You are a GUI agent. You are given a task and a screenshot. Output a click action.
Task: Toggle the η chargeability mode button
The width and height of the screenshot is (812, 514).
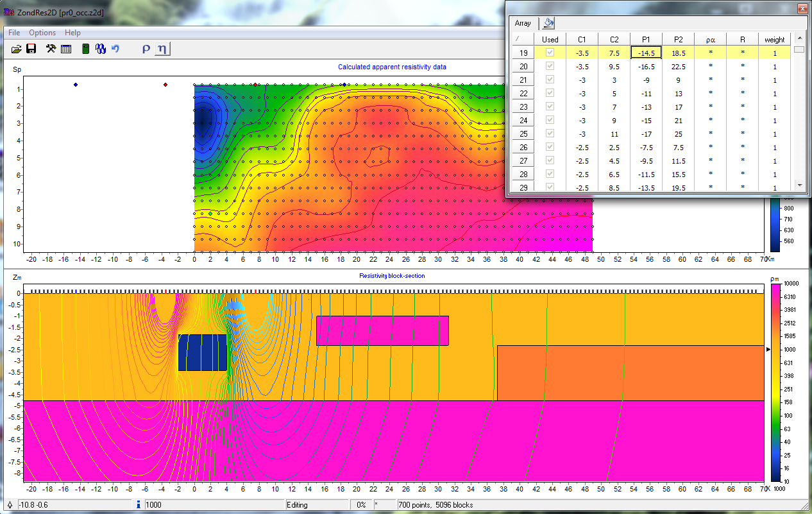[x=162, y=49]
